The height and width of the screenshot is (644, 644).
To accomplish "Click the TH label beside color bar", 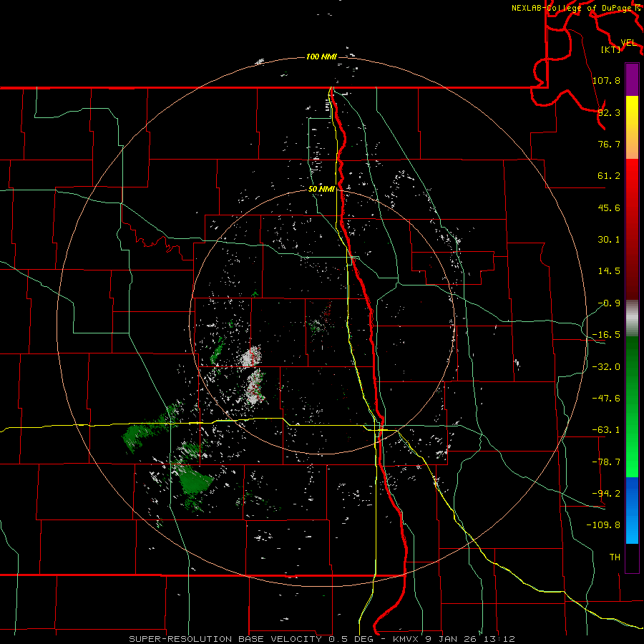I will coord(615,557).
